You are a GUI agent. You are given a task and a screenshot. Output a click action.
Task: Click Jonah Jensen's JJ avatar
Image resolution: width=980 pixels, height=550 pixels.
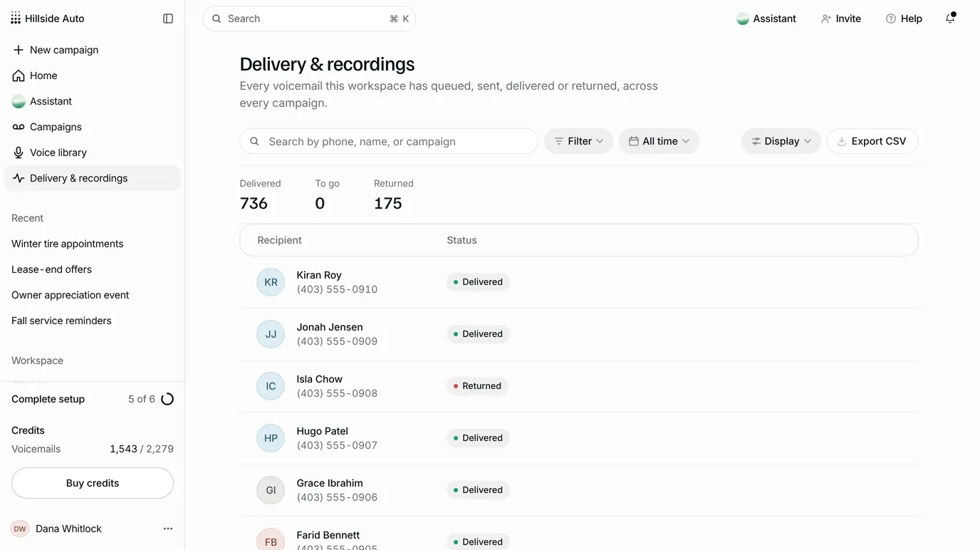[x=271, y=334]
